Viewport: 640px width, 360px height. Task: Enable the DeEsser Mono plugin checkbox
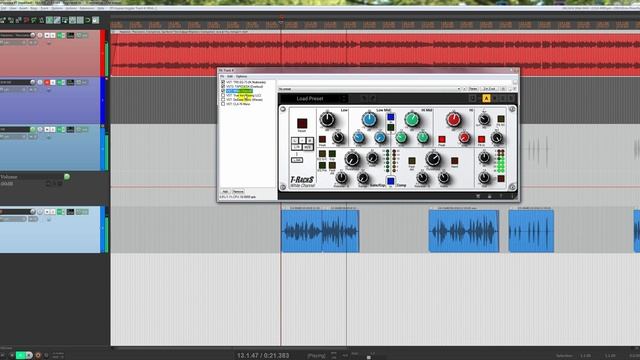pos(223,100)
